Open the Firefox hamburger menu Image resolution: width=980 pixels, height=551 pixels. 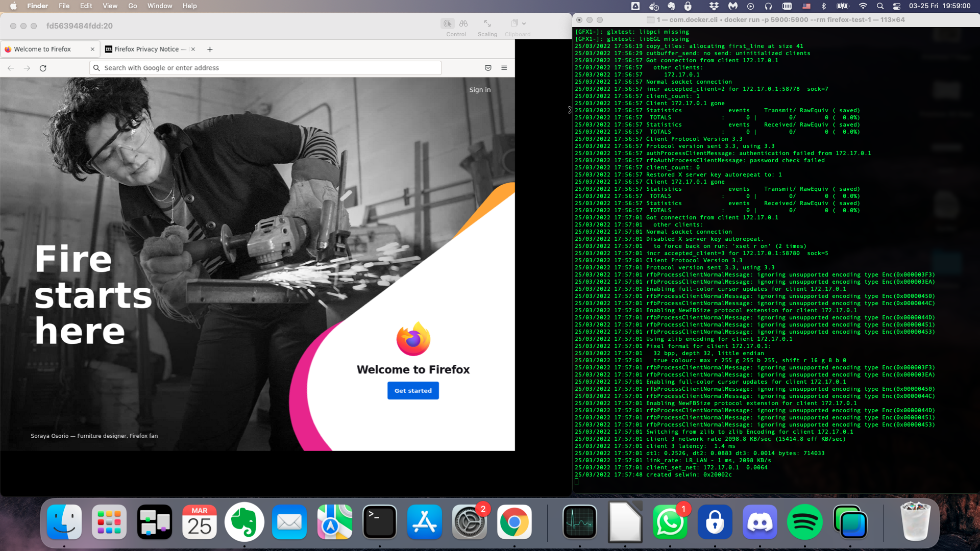click(x=504, y=68)
